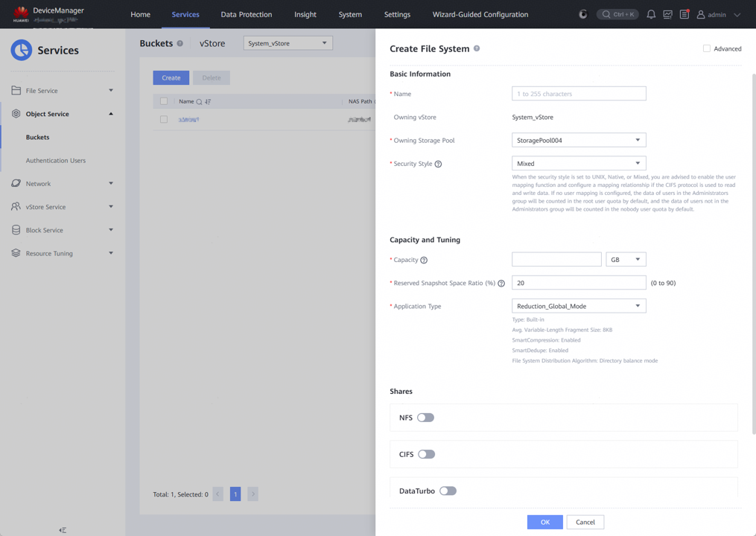The height and width of the screenshot is (536, 756).
Task: Open the Insight menu tab
Action: tap(305, 14)
